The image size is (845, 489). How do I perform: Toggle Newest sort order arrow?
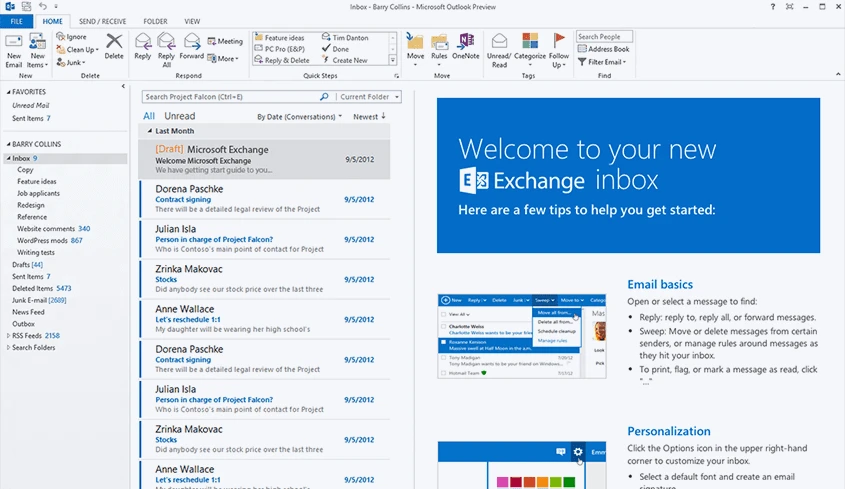[x=369, y=117]
